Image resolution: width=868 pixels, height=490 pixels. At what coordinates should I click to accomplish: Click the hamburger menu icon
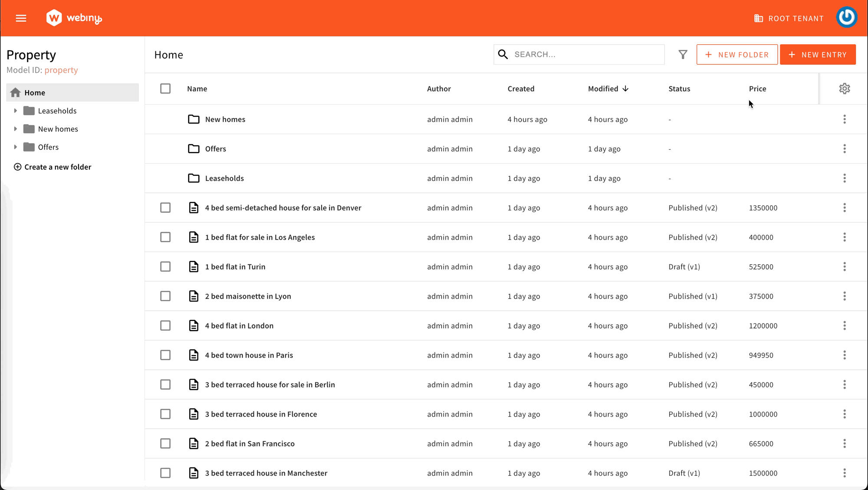21,18
